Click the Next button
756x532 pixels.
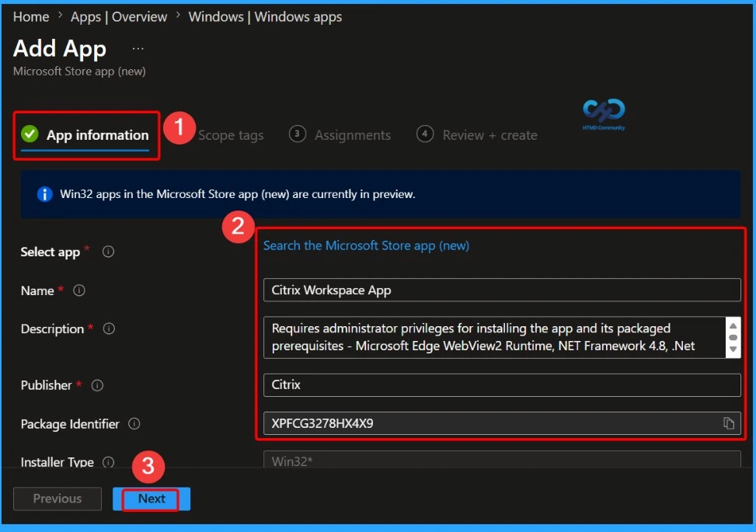point(152,499)
